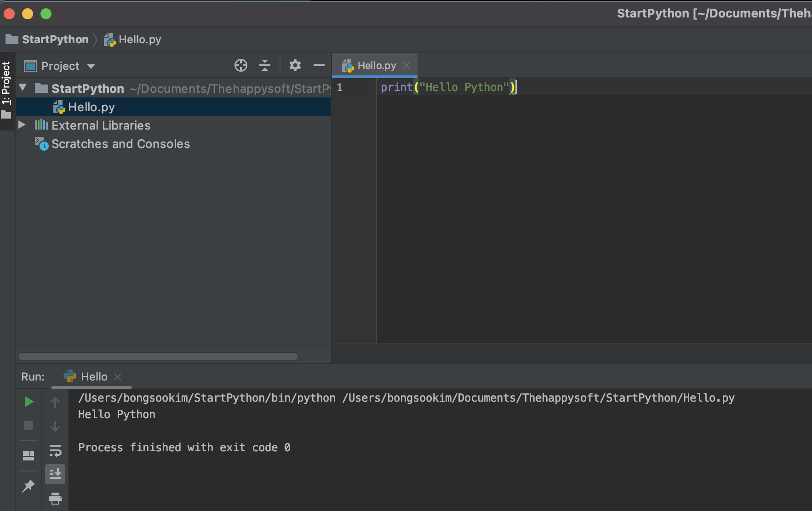Close the Hello.py editor tab

[406, 65]
